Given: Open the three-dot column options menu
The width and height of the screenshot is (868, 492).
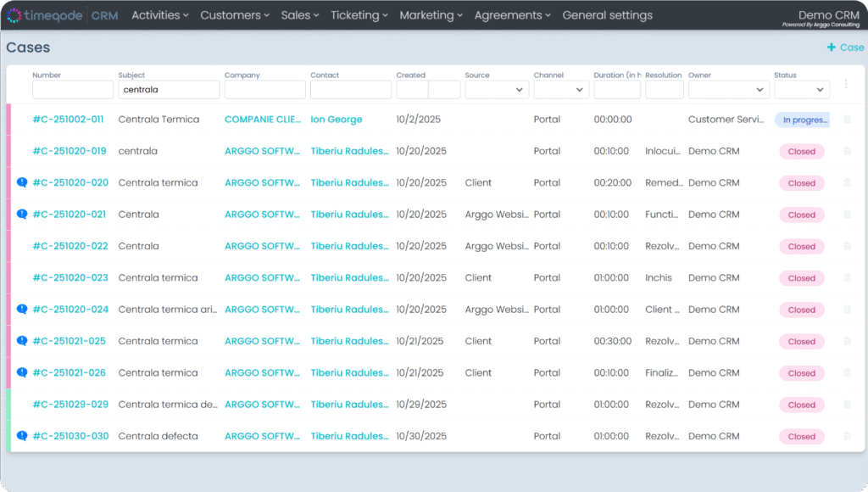Looking at the screenshot, I should pyautogui.click(x=845, y=84).
